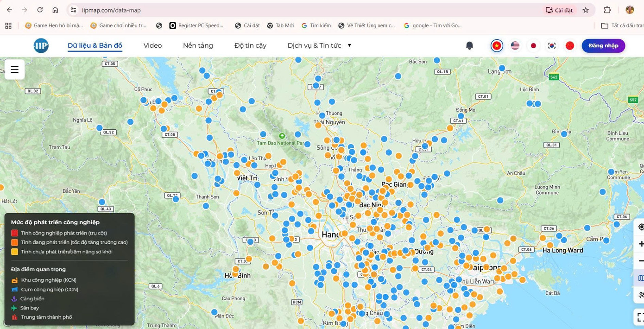Viewport: 644px width, 329px height.
Task: Zoom out with the map minus button
Action: pos(641,261)
